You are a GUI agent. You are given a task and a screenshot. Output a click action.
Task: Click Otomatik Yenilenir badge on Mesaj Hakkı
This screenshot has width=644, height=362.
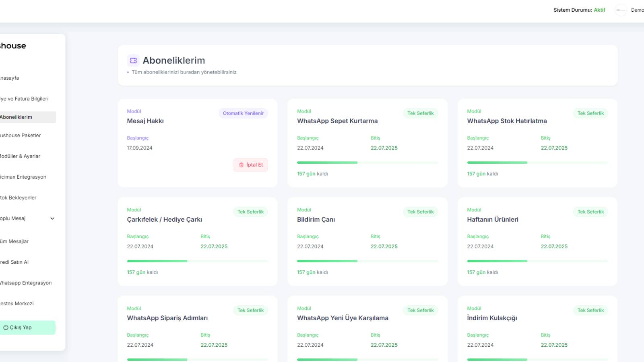tap(243, 113)
